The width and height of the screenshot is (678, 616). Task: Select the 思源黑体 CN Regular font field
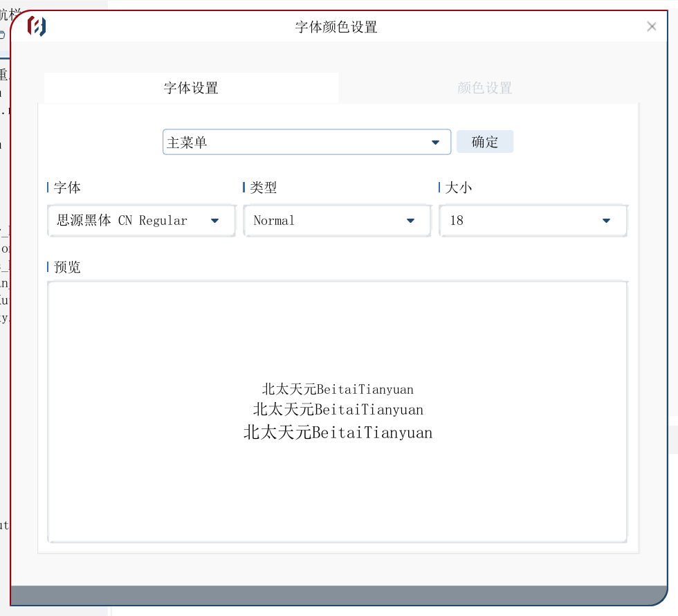click(x=122, y=221)
